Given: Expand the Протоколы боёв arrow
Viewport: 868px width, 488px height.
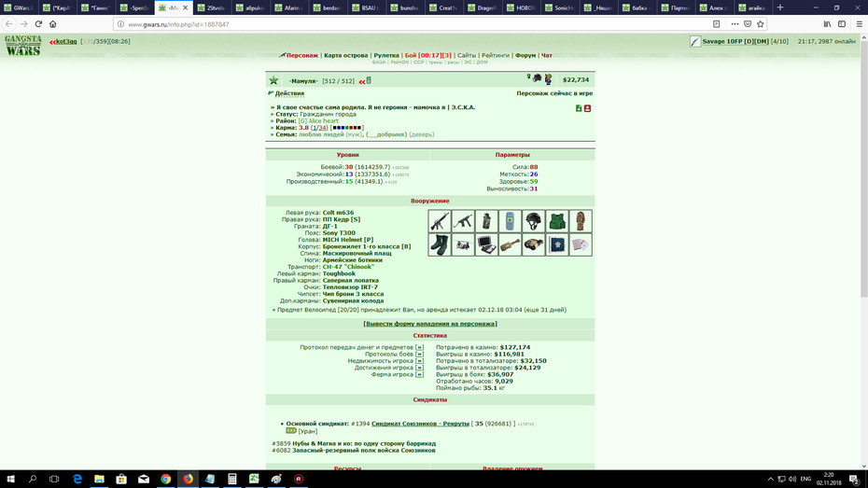Looking at the screenshot, I should tap(419, 355).
